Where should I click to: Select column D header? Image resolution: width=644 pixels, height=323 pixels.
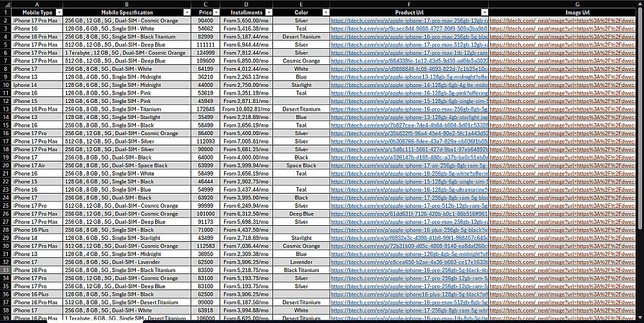pyautogui.click(x=246, y=4)
